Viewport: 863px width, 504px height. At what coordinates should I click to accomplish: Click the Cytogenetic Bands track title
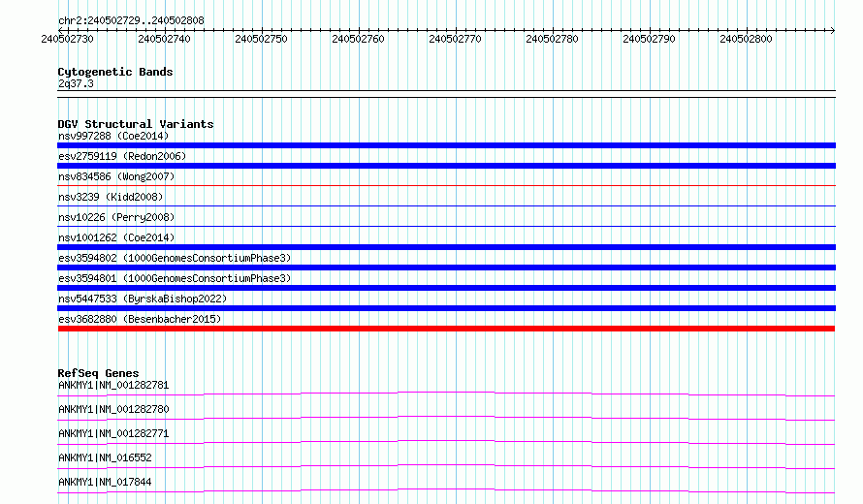click(115, 72)
